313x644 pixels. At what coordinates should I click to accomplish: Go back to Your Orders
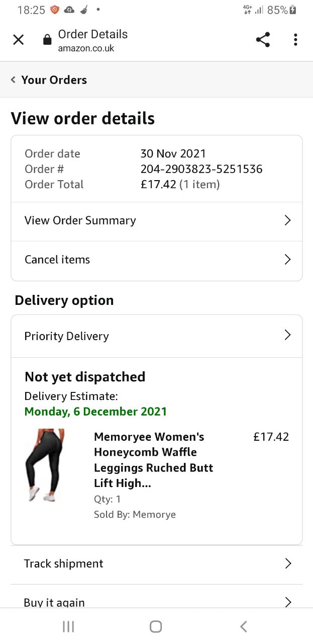click(54, 79)
